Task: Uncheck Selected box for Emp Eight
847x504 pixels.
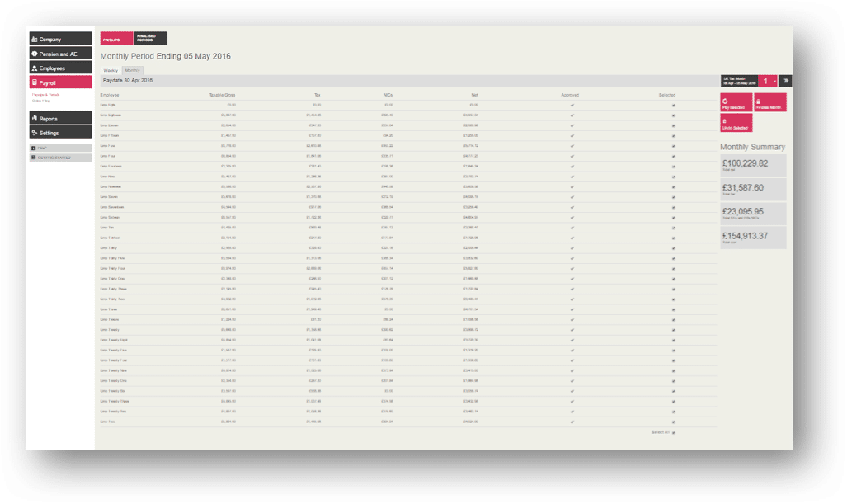Action: coord(673,105)
